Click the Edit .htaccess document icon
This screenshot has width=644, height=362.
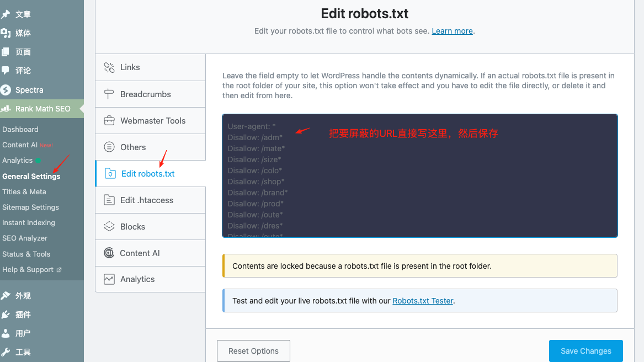109,200
